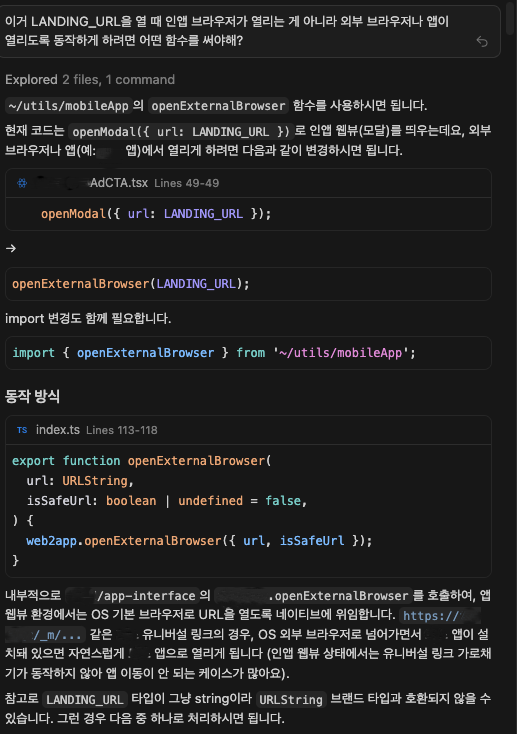Click the 'isSafeUrl: boolean | undefined = false' line
Screen dimensions: 517x734
(x=167, y=501)
